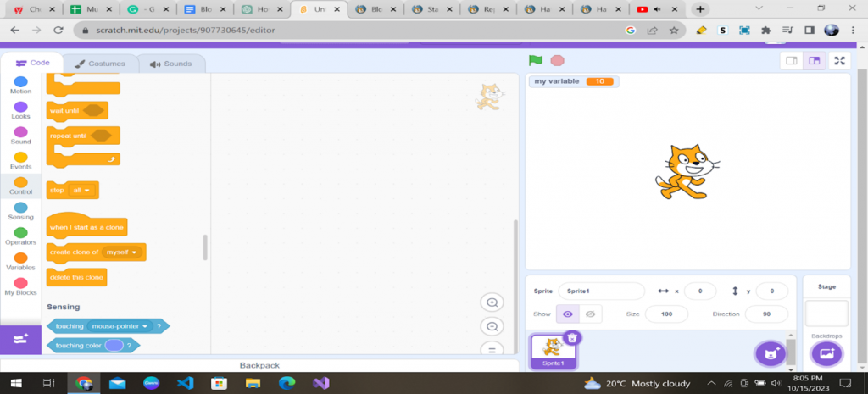Switch to the Costumes tab
Screen dimensions: 868x394
click(x=100, y=64)
